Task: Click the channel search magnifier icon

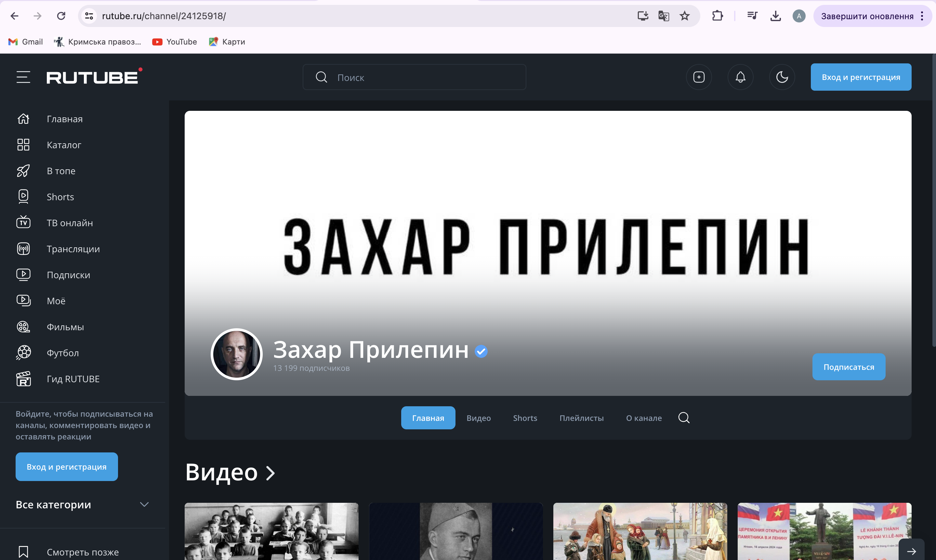Action: [683, 418]
